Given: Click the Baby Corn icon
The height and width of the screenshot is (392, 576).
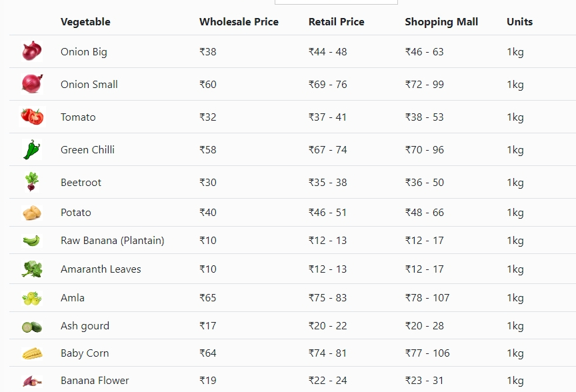Looking at the screenshot, I should [32, 353].
